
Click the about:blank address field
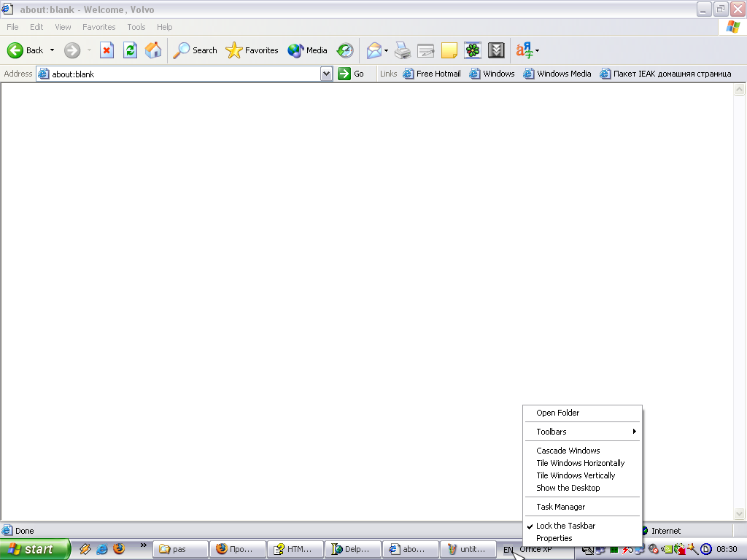click(182, 74)
